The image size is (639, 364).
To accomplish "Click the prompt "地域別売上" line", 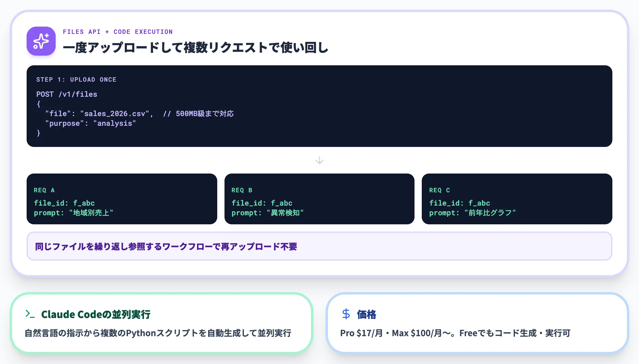I will pyautogui.click(x=74, y=213).
